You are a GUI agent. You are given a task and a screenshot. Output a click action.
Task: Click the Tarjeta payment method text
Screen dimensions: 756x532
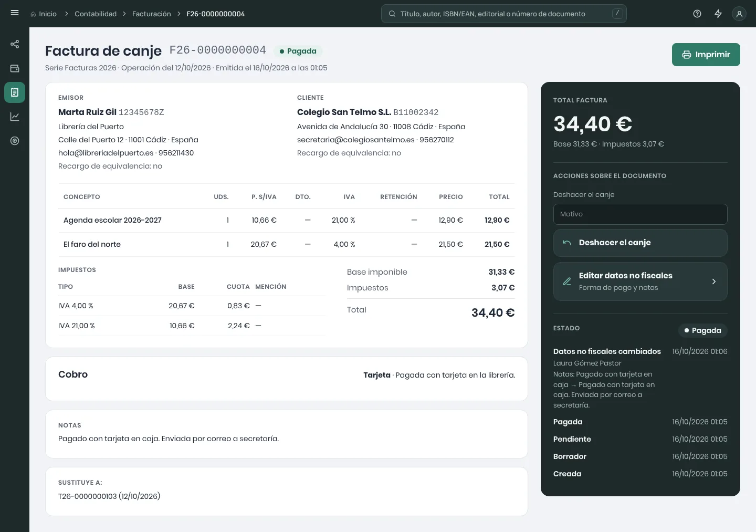point(377,375)
